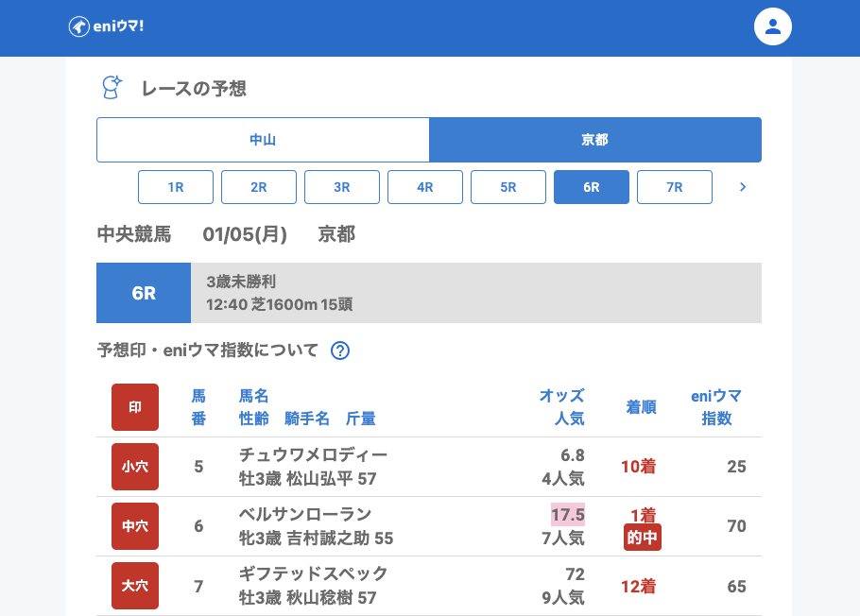Click highlighted odds 17.5

[568, 515]
